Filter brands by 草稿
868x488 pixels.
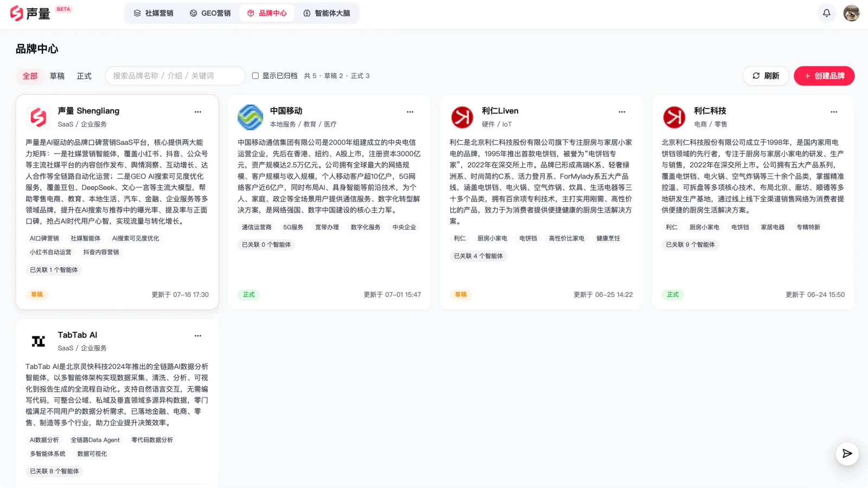57,76
